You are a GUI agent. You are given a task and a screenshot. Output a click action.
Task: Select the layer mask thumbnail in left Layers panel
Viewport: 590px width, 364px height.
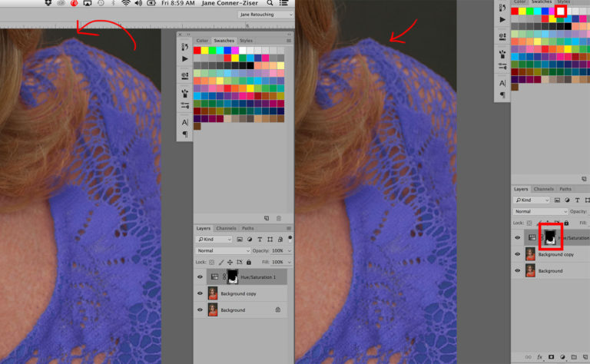(x=233, y=276)
